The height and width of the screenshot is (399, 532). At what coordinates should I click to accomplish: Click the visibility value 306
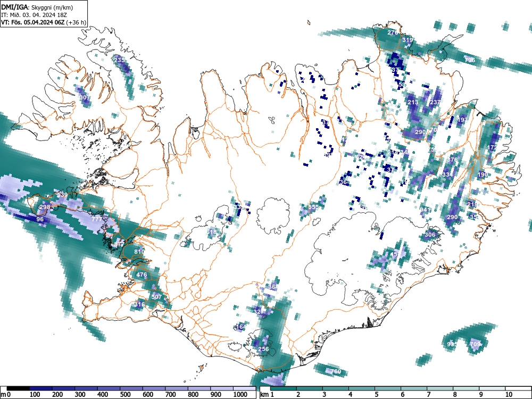coord(430,235)
